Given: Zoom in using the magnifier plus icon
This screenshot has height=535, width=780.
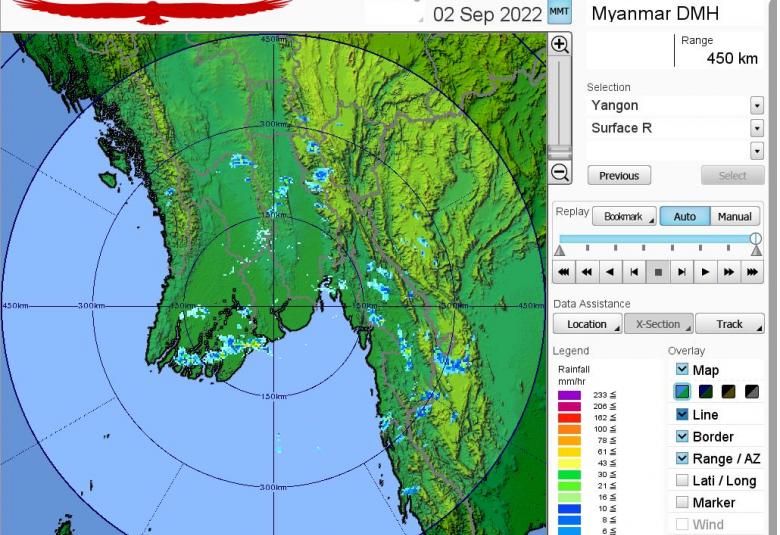Looking at the screenshot, I should (560, 45).
